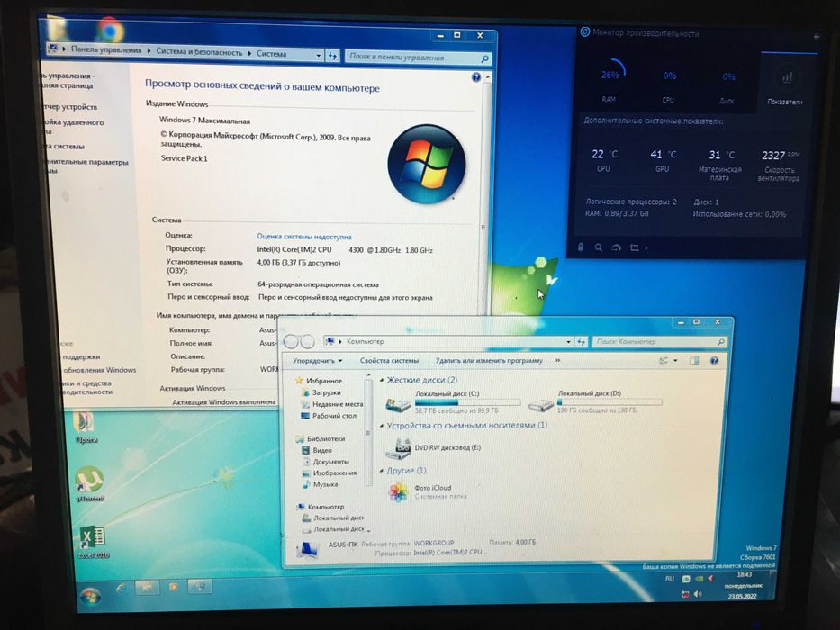The height and width of the screenshot is (630, 840).
Task: Click Панель управления in the breadcrumb
Action: click(106, 49)
